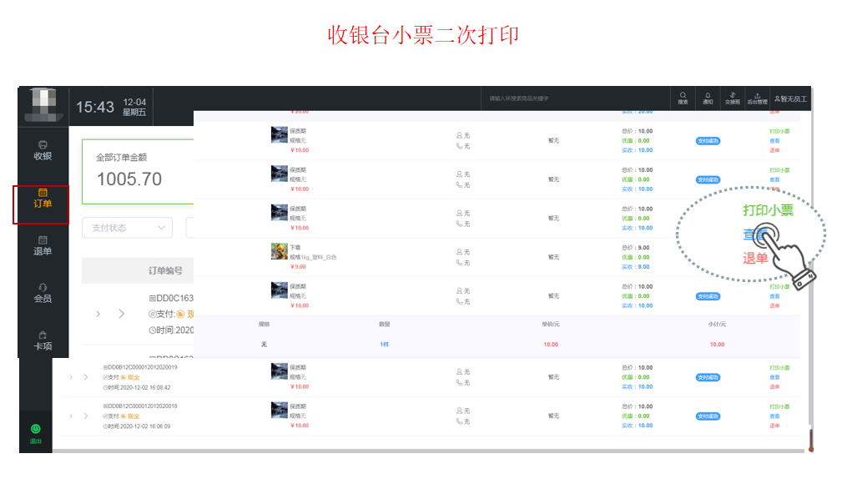Toggle the large chevron of order DD0C163
The height and width of the screenshot is (504, 842).
tap(121, 314)
